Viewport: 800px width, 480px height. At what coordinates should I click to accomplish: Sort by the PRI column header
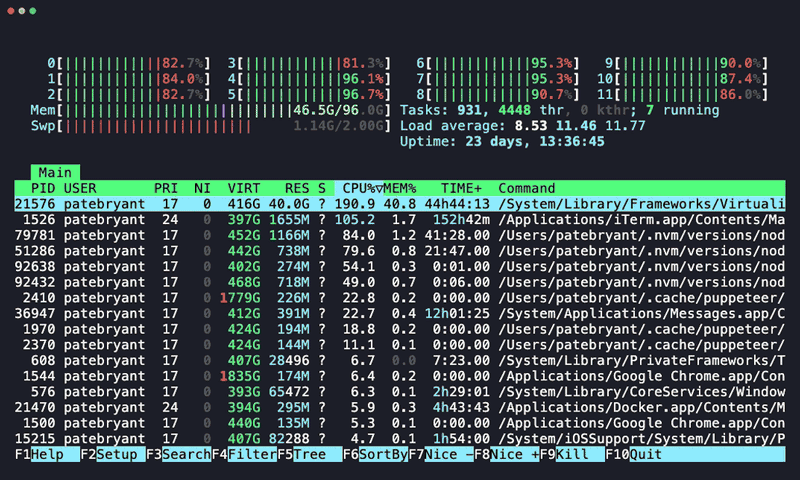point(166,188)
